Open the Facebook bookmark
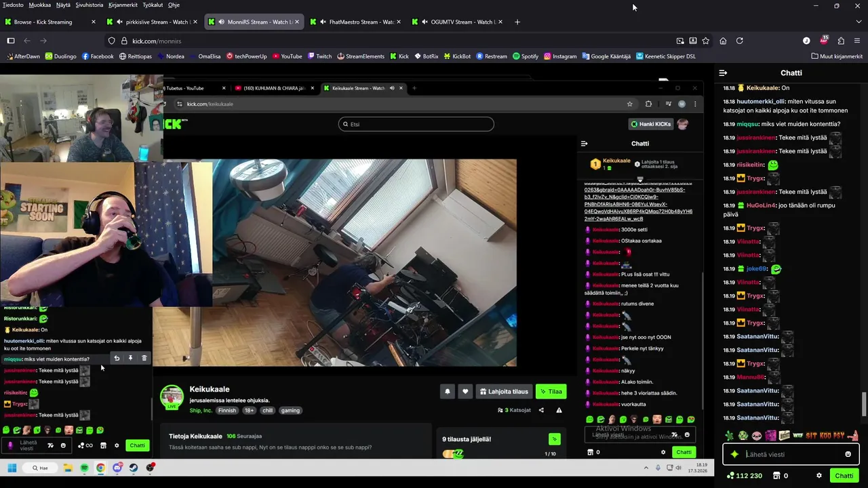 pyautogui.click(x=98, y=56)
